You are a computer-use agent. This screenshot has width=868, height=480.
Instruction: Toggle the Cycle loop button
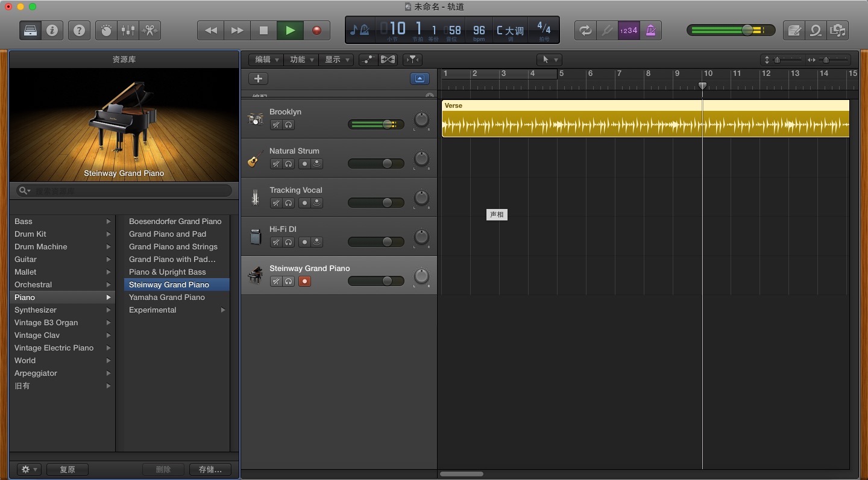pyautogui.click(x=585, y=31)
